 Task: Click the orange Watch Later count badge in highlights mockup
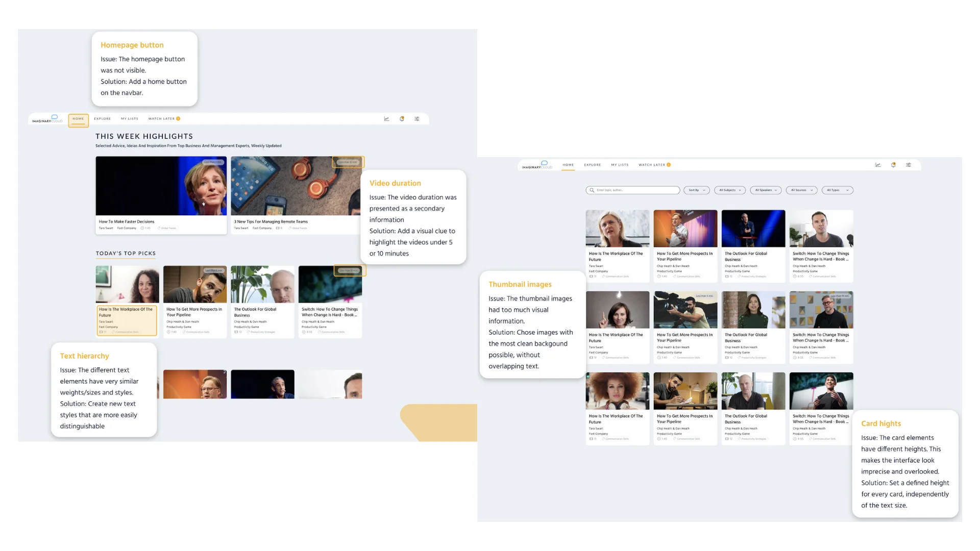point(178,119)
